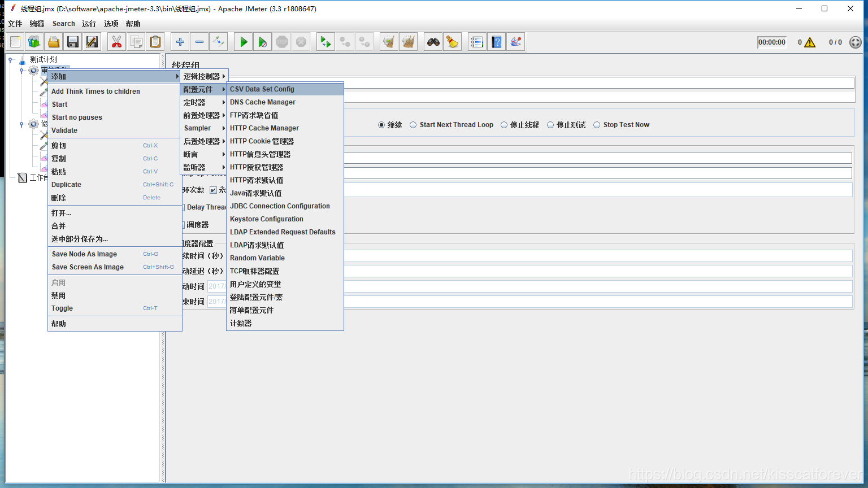This screenshot has height=488, width=868.
Task: Choose Add Think Times to children
Action: tap(115, 91)
